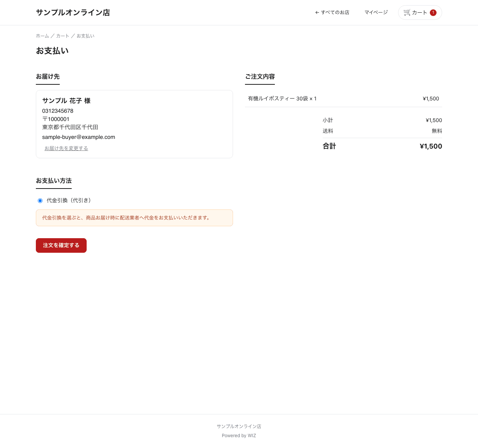This screenshot has width=478, height=448.
Task: Click the サンプルオンライン店 store title
Action: point(73,12)
